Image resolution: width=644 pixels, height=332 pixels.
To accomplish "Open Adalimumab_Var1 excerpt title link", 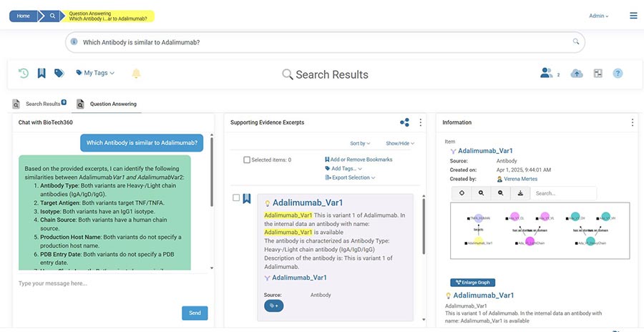I will (308, 202).
